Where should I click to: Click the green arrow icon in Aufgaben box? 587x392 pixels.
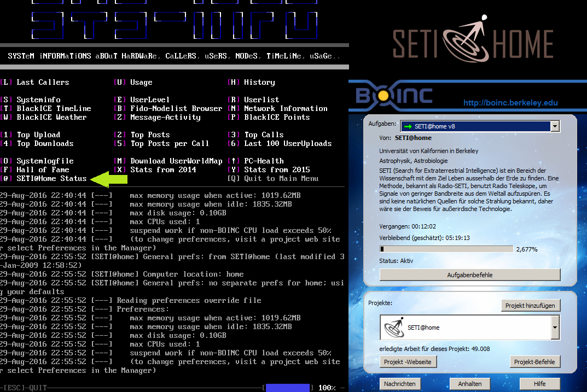pos(408,126)
